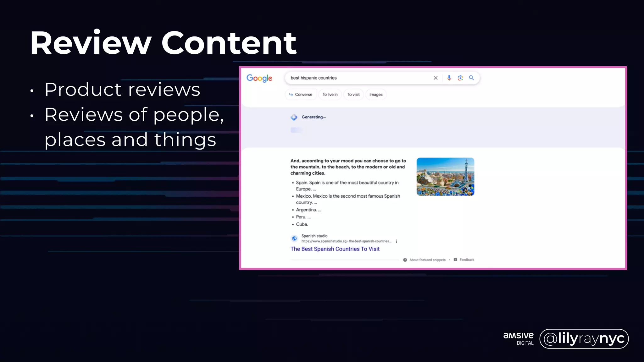Click the Spanish studio globe favicon
Image resolution: width=644 pixels, height=362 pixels.
[294, 239]
